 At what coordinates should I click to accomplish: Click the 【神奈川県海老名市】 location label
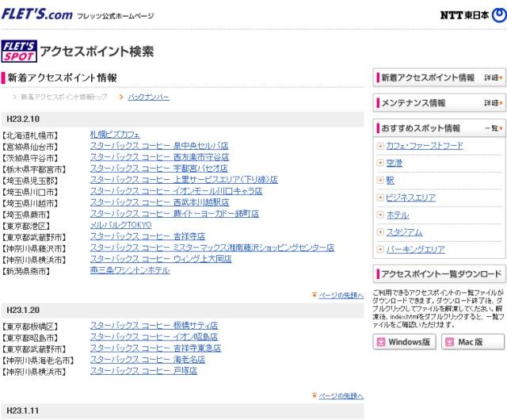(38, 361)
